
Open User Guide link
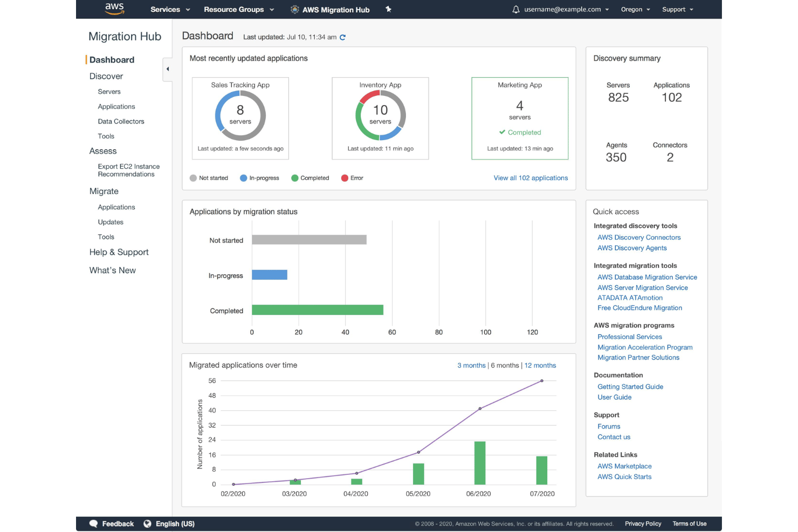tap(614, 397)
